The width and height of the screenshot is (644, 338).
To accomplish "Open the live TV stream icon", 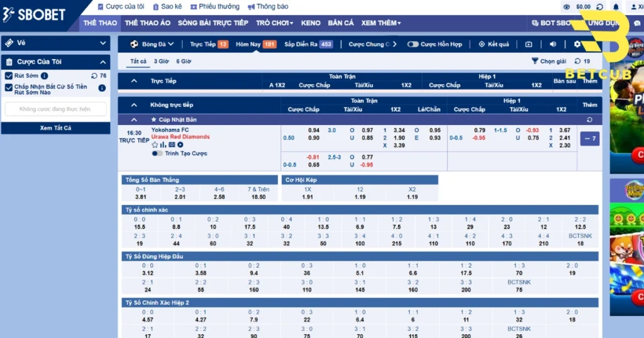I will pyautogui.click(x=528, y=45).
